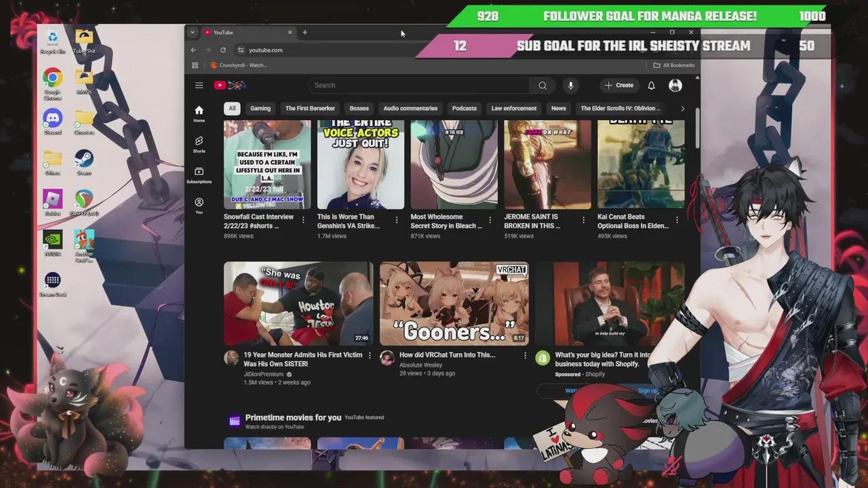Open Another Crab's game desktop icon

84,247
